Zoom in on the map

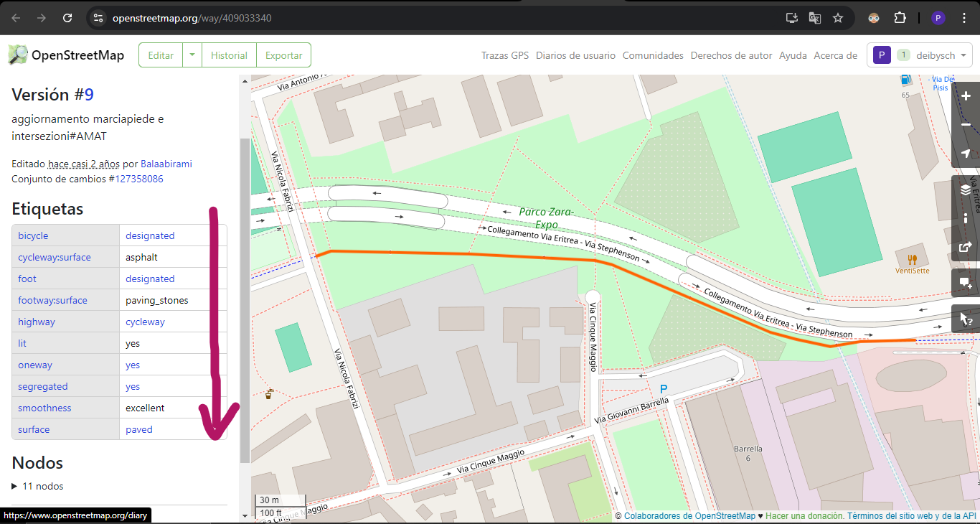click(966, 96)
